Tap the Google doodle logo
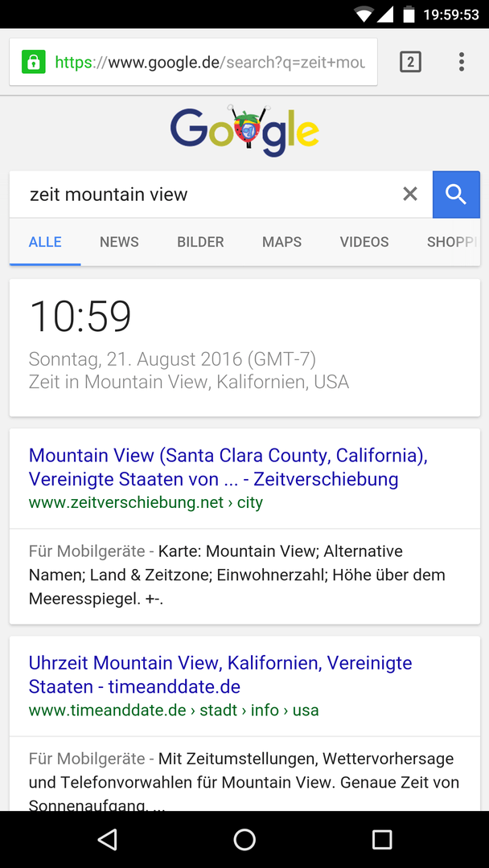This screenshot has width=489, height=868. pos(244,131)
